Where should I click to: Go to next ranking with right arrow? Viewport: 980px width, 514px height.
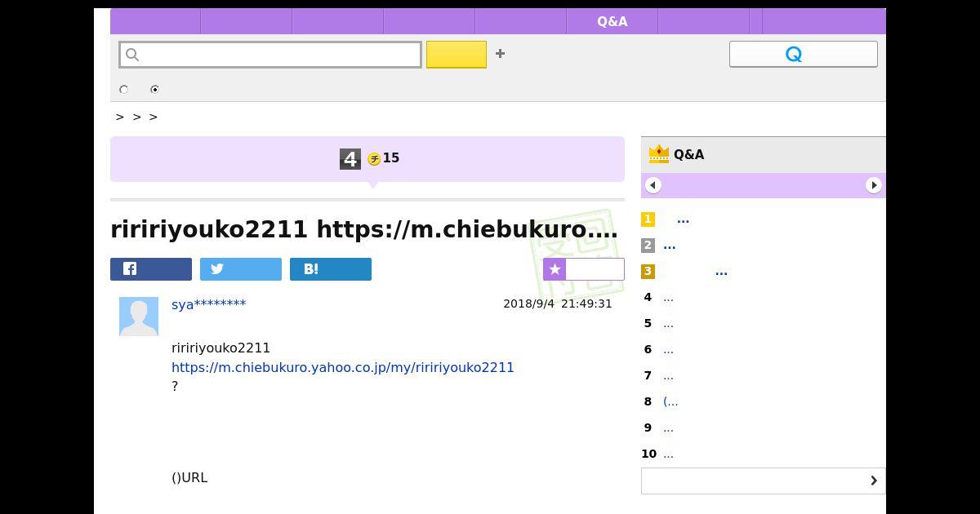(874, 185)
